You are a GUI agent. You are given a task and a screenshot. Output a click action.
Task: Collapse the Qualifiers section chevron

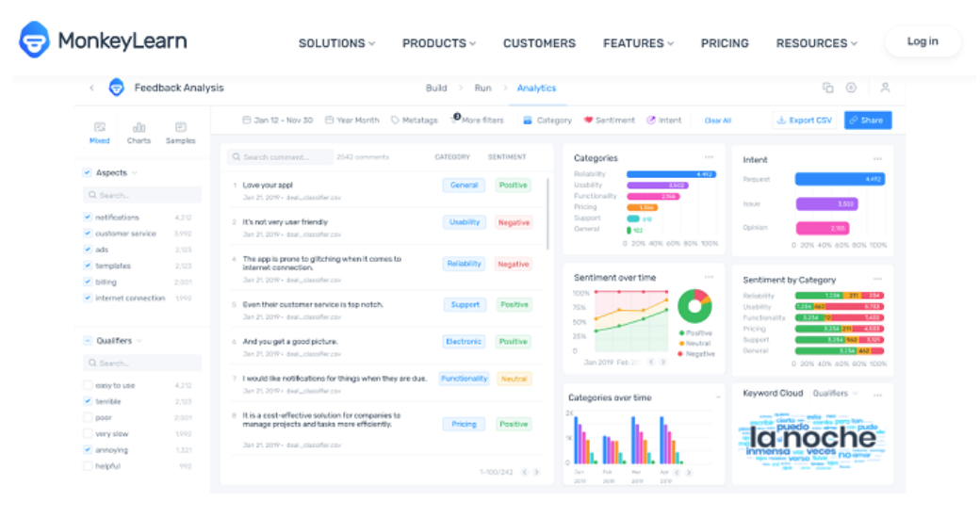[139, 341]
